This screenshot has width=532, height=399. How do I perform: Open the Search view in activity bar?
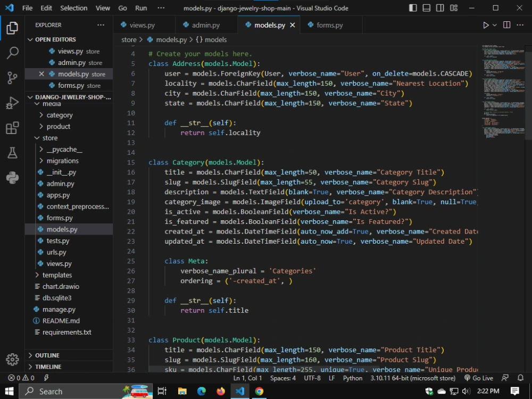click(12, 53)
